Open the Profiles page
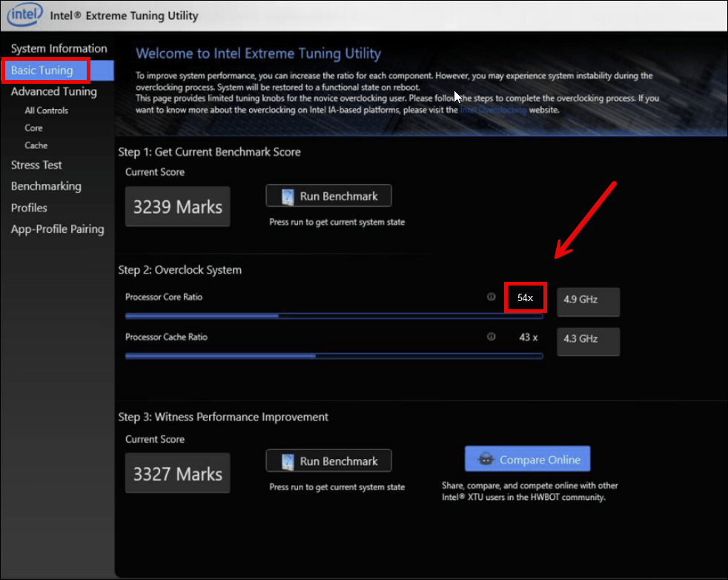Image resolution: width=728 pixels, height=580 pixels. tap(29, 208)
